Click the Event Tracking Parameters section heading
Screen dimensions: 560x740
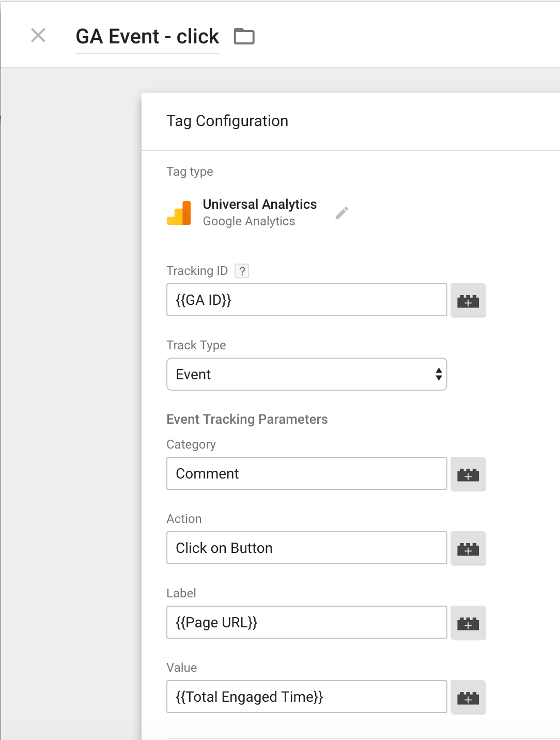pos(247,419)
